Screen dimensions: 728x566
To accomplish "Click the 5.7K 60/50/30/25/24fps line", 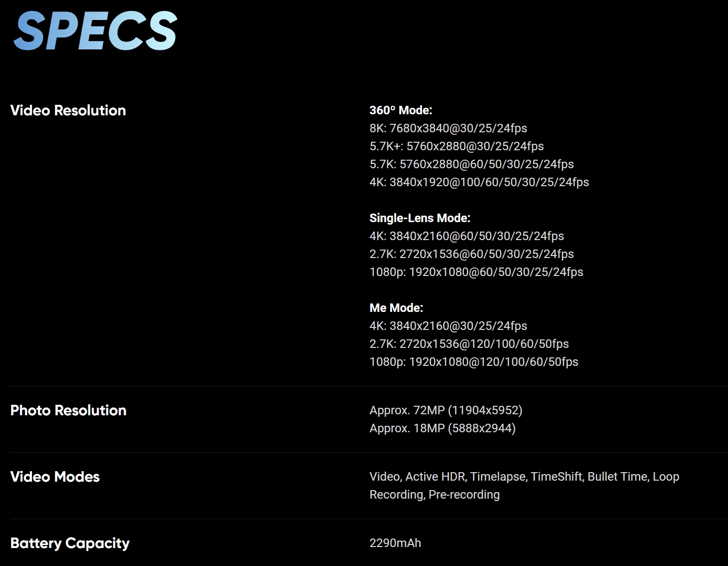I will click(x=472, y=164).
